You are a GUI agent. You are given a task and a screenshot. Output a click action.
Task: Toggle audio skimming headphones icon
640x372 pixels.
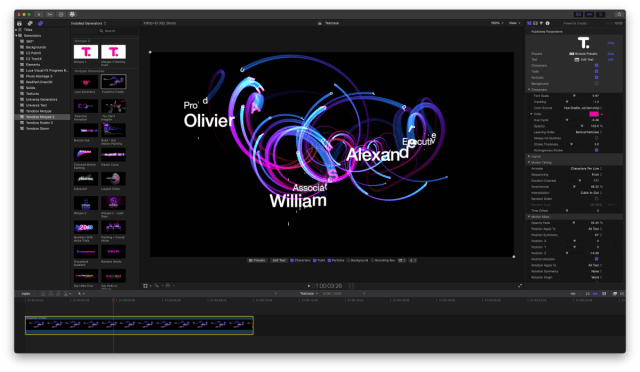tap(587, 294)
